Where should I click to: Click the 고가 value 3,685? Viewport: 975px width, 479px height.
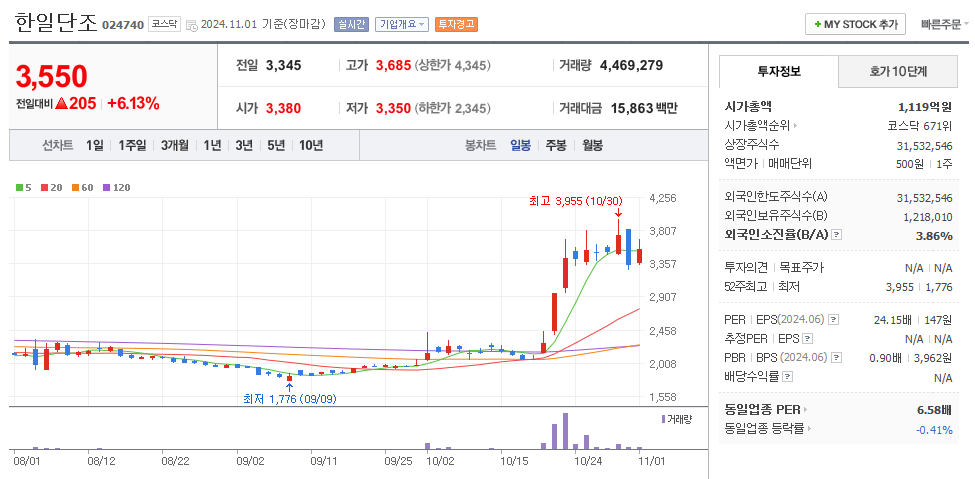394,65
